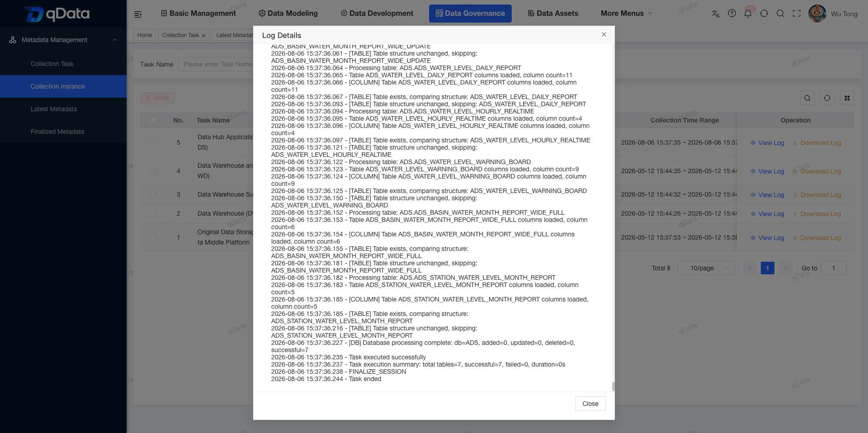The width and height of the screenshot is (868, 433).
Task: Toggle fullscreen mode icon
Action: click(x=797, y=14)
